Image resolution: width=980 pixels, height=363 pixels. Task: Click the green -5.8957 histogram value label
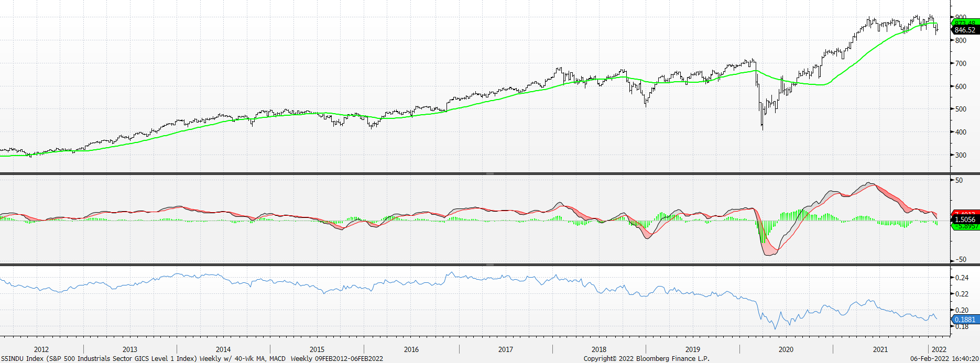coord(965,226)
